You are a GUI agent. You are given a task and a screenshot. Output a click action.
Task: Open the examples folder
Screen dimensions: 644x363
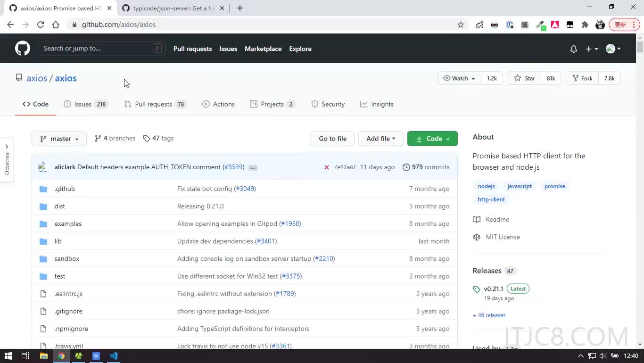[68, 223]
